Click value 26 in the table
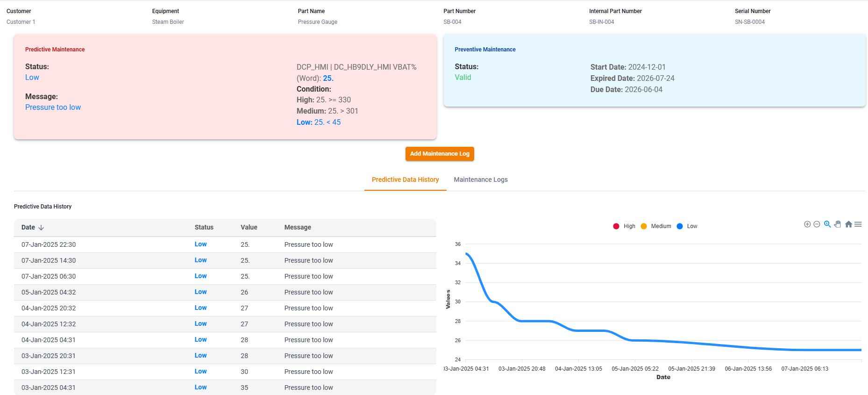Viewport: 868px width, 395px height. click(244, 292)
